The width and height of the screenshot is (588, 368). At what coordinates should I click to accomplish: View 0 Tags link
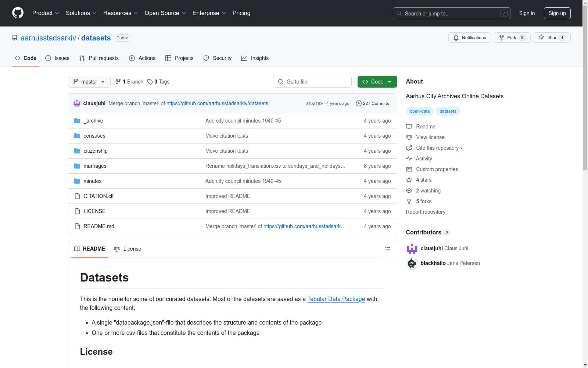coord(158,82)
